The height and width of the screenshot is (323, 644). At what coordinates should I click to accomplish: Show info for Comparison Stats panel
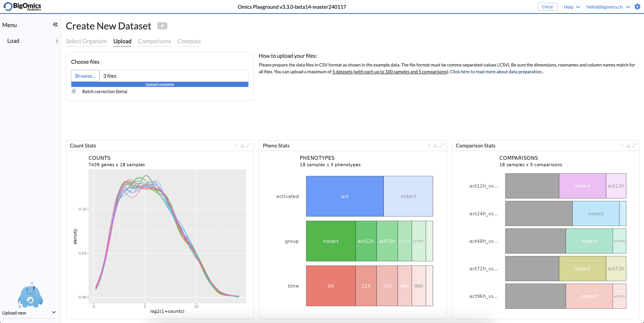coord(622,146)
